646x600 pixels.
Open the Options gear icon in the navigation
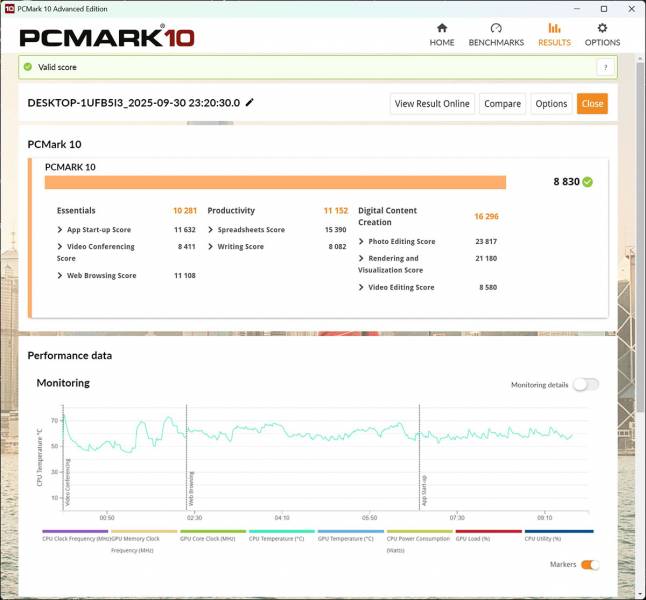click(602, 28)
